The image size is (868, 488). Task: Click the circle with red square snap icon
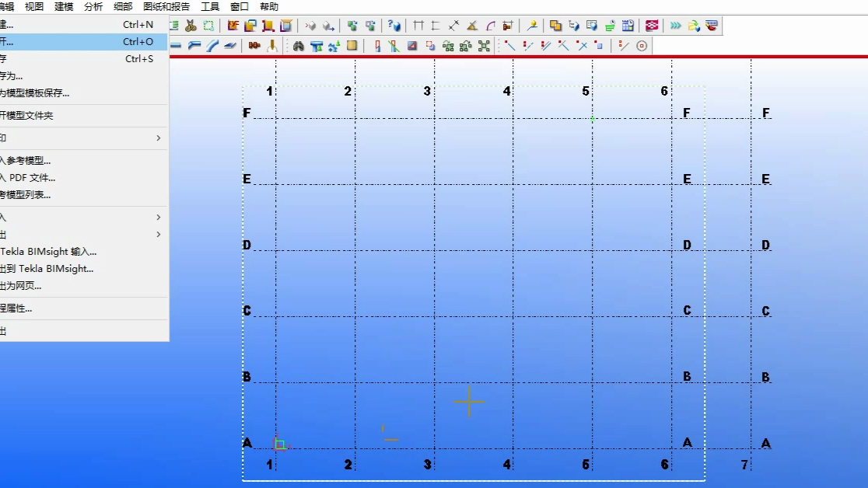(642, 46)
